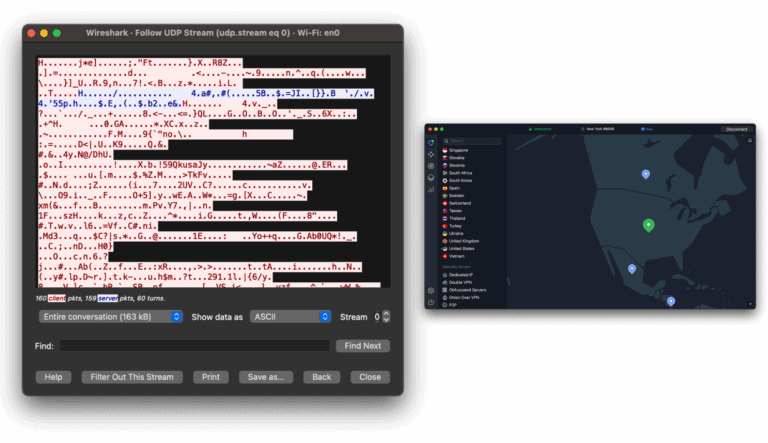Click the blue "server" label in packet summary
768x443 pixels.
pyautogui.click(x=108, y=298)
